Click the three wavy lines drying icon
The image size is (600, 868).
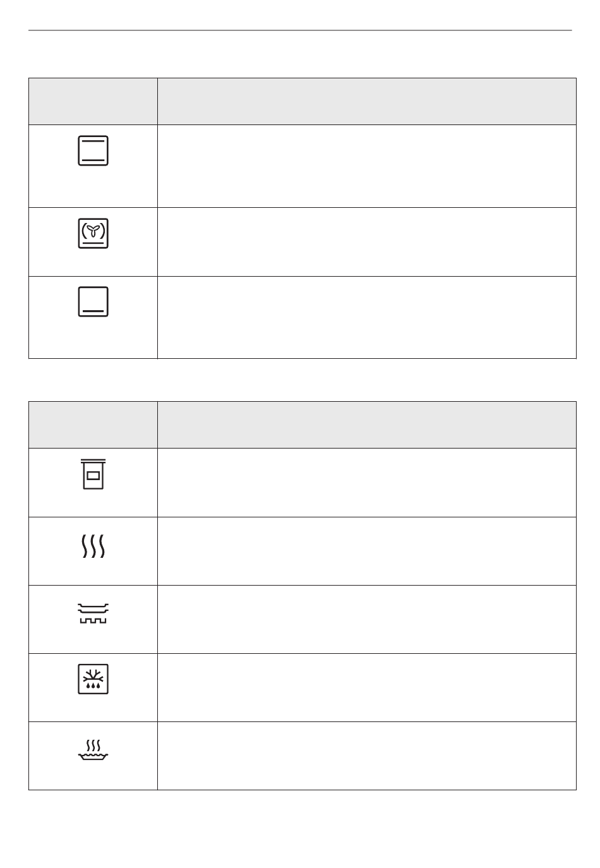click(93, 546)
